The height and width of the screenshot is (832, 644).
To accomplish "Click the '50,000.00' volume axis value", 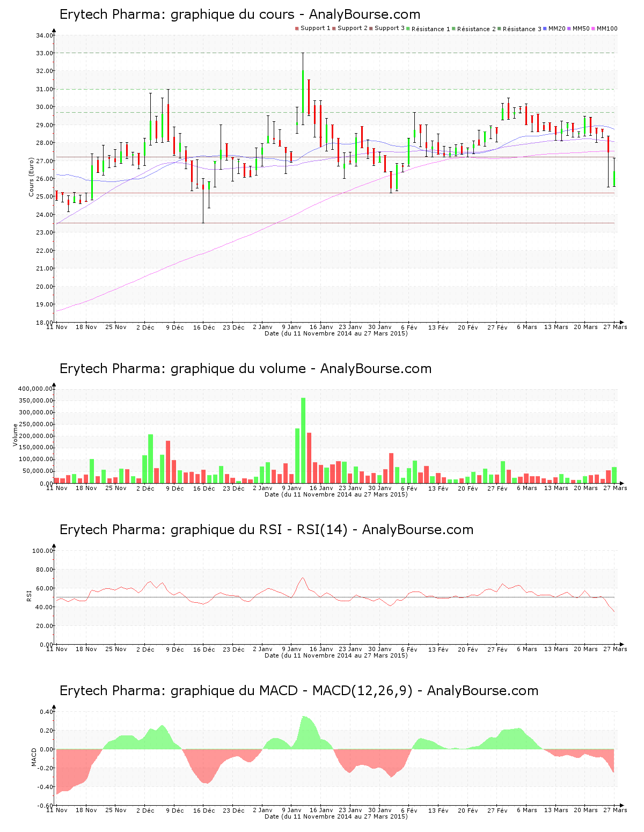I will (37, 471).
